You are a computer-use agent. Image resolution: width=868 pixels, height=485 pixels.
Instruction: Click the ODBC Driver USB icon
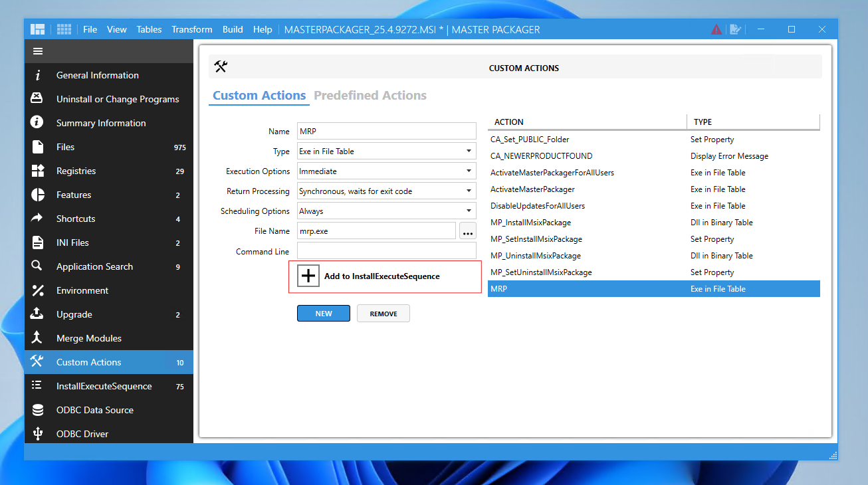(37, 434)
